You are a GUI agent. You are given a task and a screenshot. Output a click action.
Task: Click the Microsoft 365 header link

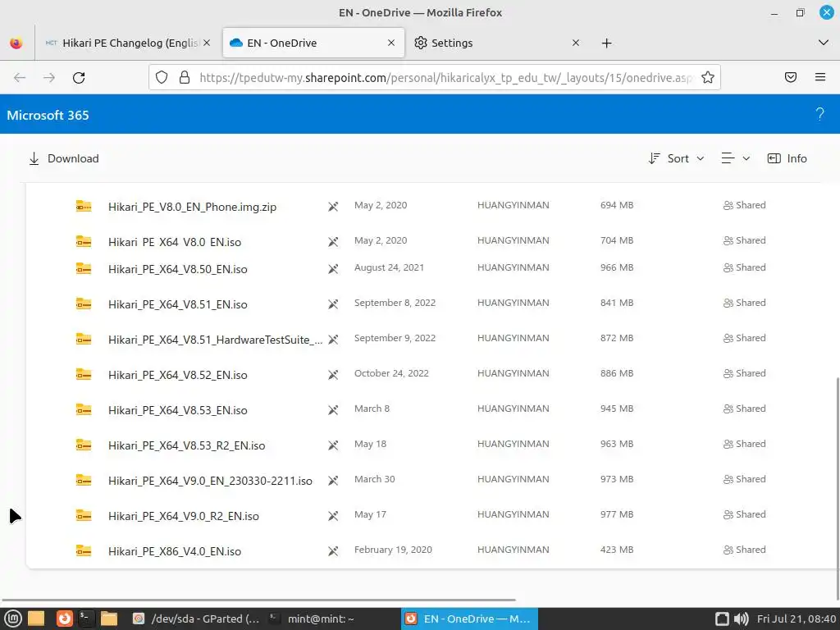[48, 115]
